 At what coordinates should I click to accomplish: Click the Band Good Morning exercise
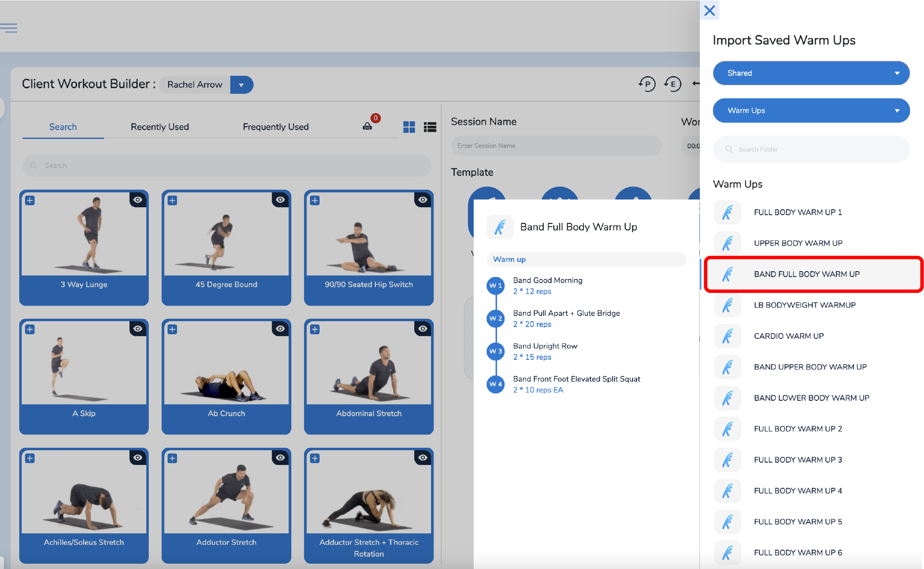pos(547,280)
